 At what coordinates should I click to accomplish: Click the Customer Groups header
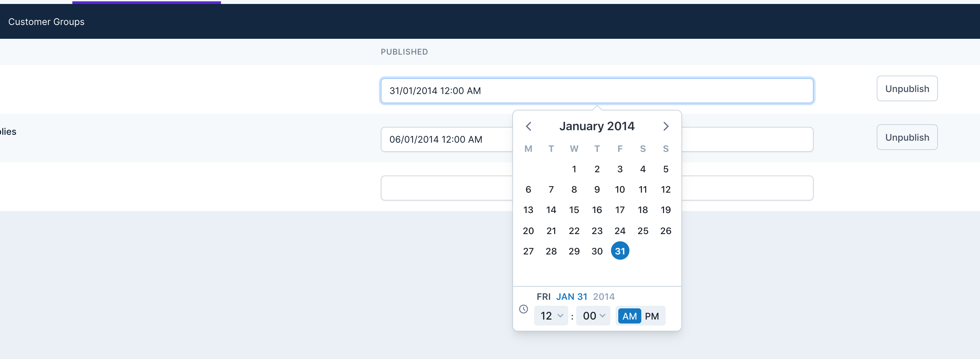click(46, 22)
